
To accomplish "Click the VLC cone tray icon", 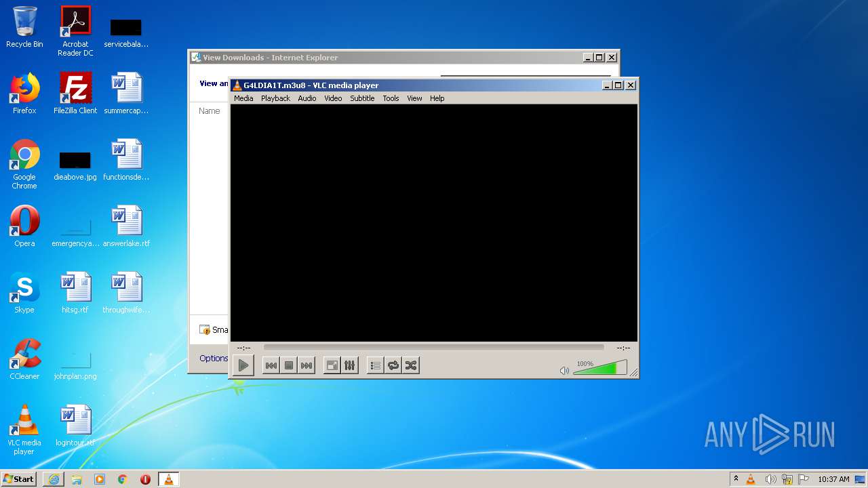I will [751, 479].
